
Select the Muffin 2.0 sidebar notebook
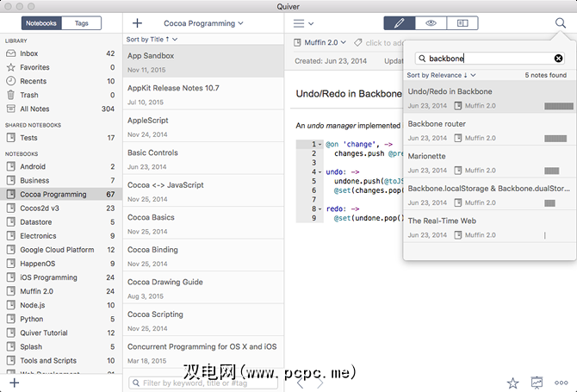point(61,291)
